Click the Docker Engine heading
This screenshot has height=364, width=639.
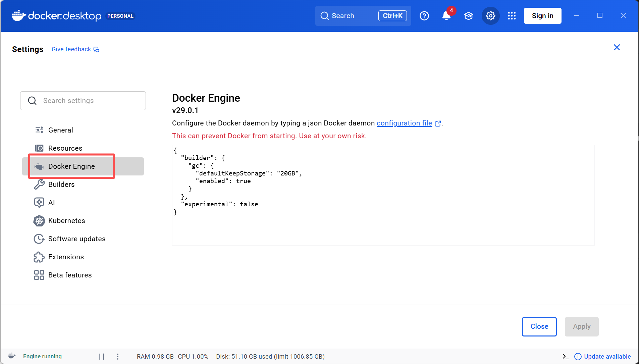(206, 98)
